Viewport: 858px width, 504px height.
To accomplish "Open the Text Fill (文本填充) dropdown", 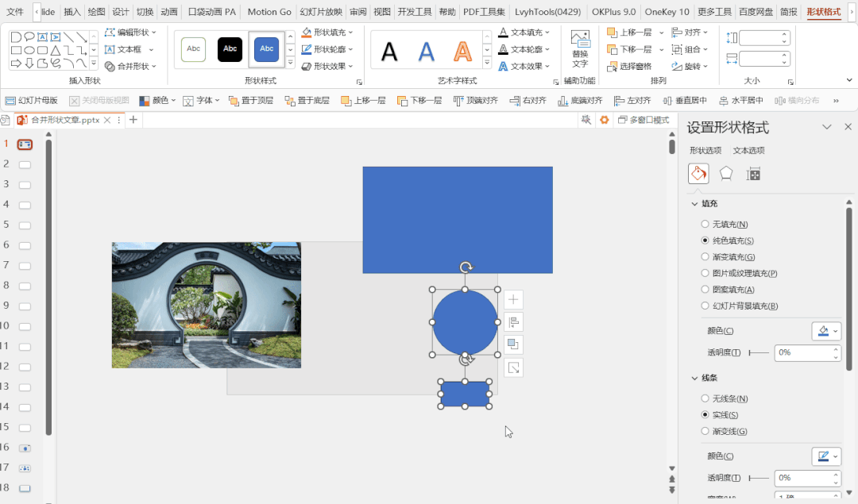I will click(524, 33).
